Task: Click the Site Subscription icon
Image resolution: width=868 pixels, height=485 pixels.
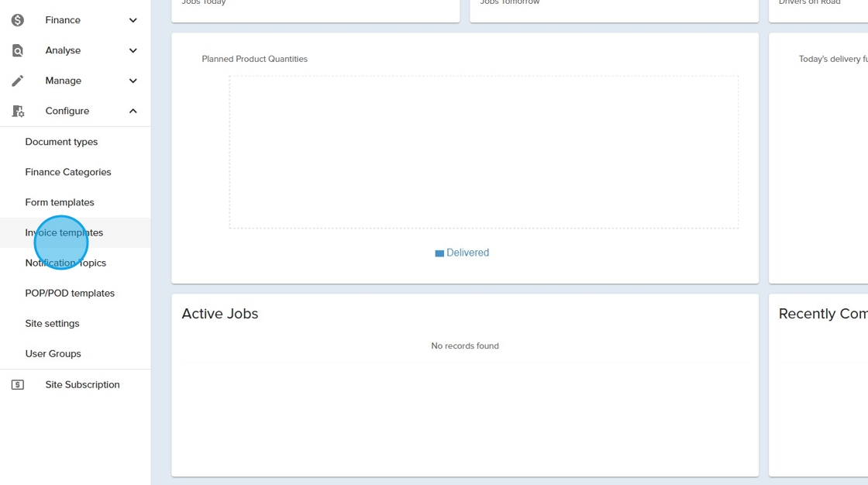Action: pyautogui.click(x=18, y=385)
